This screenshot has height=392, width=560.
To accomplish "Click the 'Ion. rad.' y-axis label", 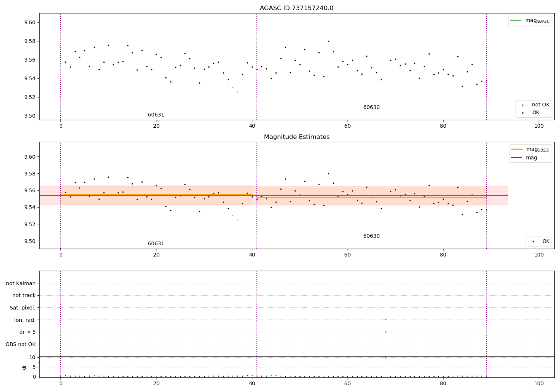I will [x=25, y=320].
